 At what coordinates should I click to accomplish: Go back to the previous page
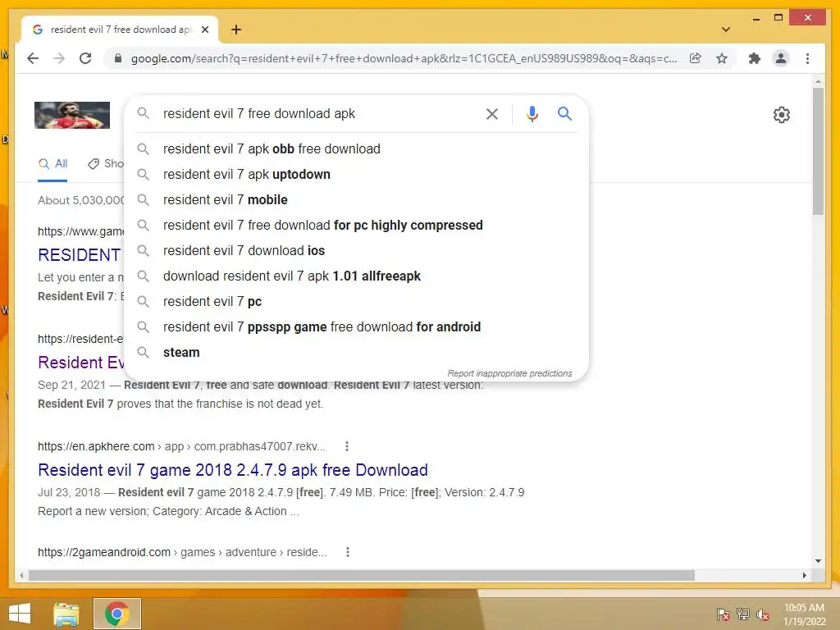(x=33, y=58)
